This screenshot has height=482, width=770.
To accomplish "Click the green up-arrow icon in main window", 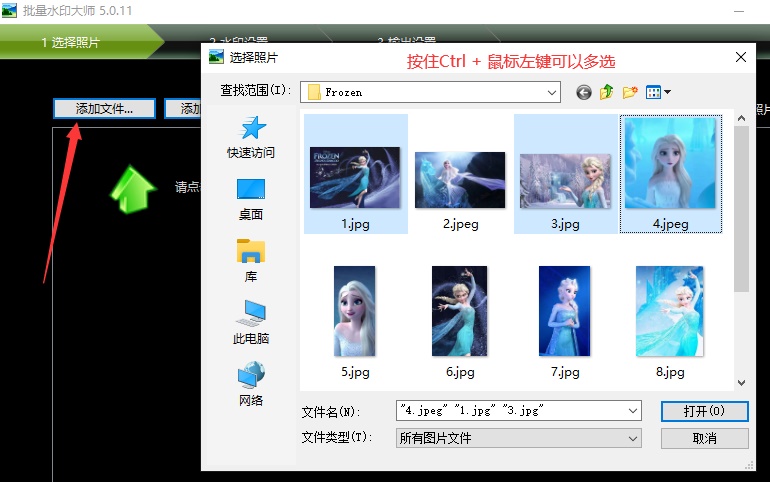I will click(133, 188).
